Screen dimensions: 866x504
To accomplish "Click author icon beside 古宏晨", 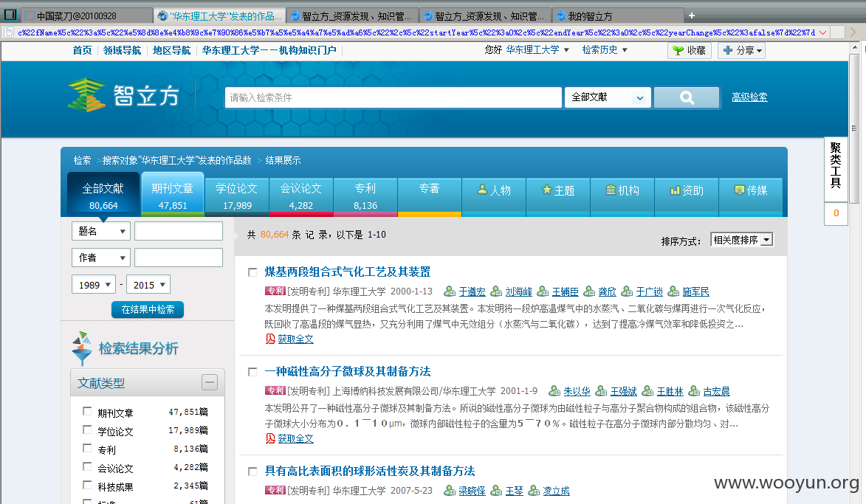I will pyautogui.click(x=694, y=391).
